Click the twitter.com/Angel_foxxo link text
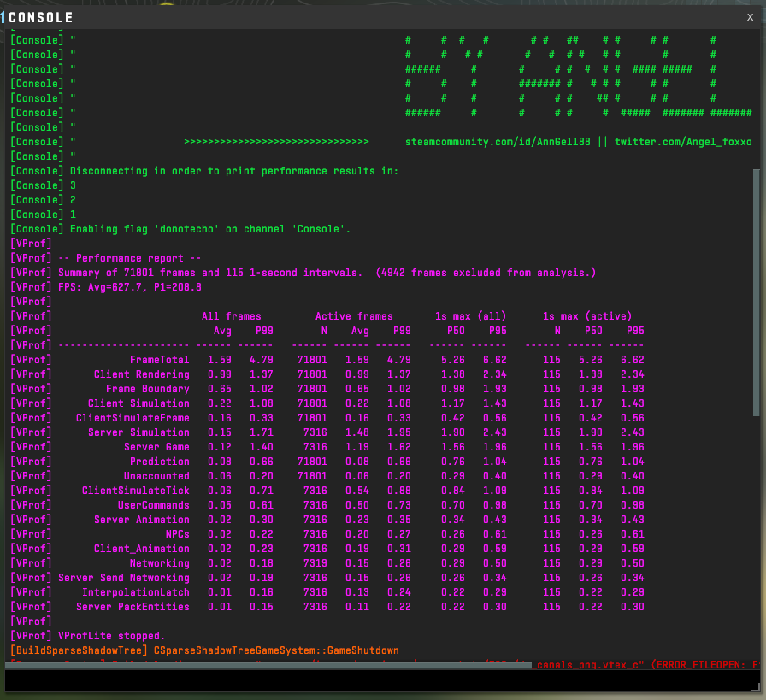Viewport: 766px width, 700px height. tap(683, 142)
